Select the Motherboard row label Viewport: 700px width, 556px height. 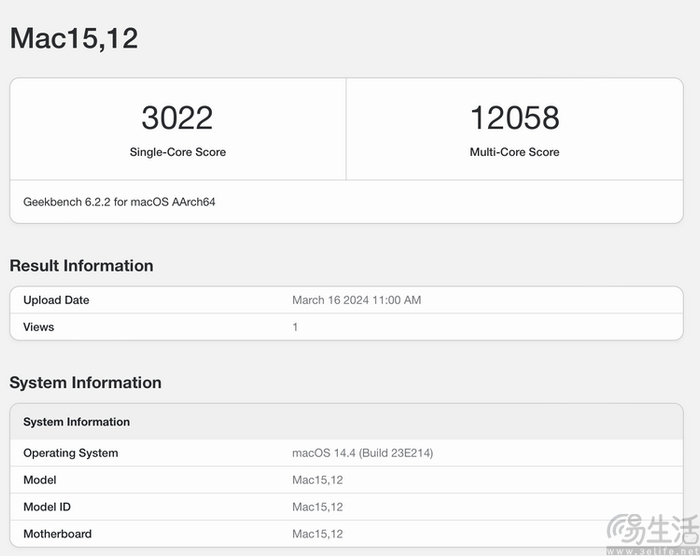(x=58, y=534)
